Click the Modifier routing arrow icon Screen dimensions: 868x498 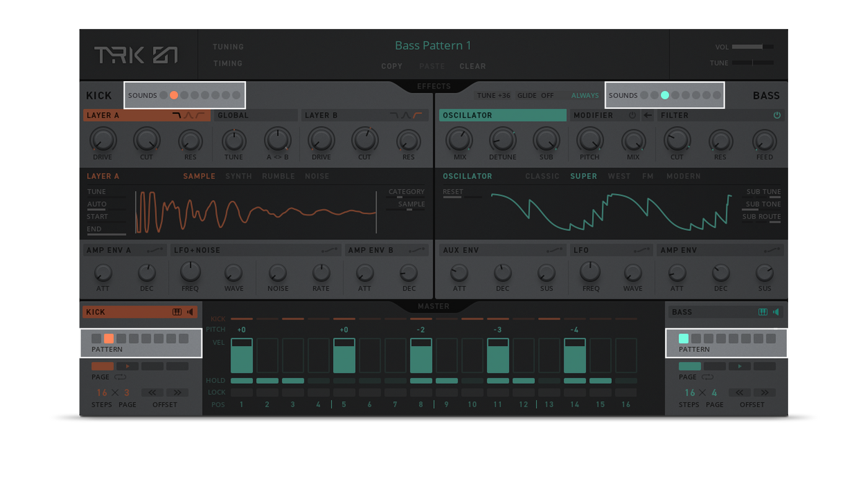click(x=647, y=115)
